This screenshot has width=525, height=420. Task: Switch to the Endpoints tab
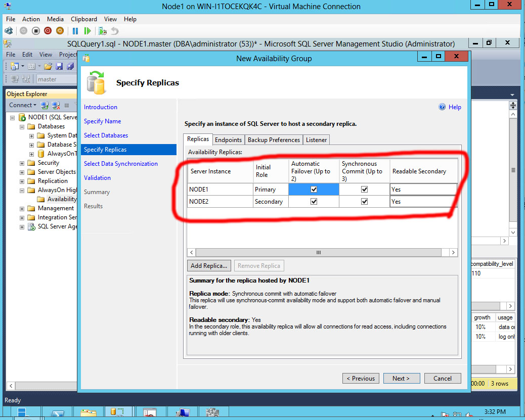(x=228, y=139)
